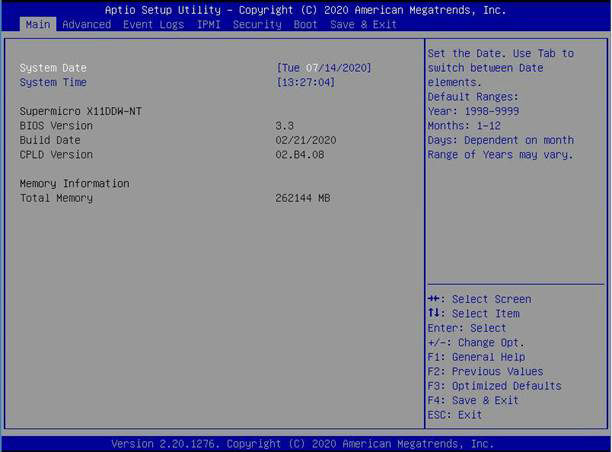Click the BIOS Version value 3.3
The width and height of the screenshot is (612, 452).
click(284, 126)
